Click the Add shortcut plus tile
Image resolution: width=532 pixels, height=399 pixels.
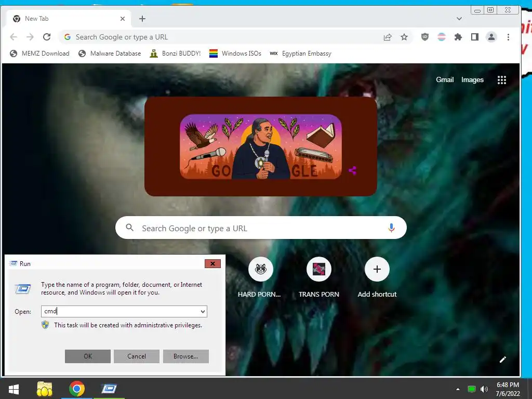(377, 270)
